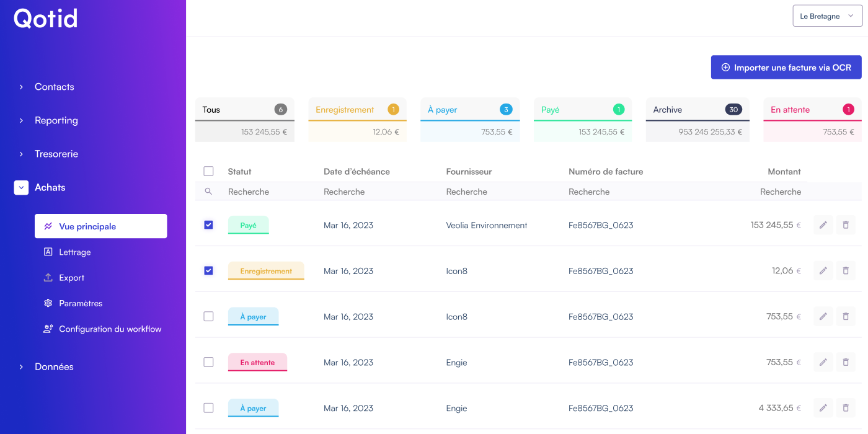The width and height of the screenshot is (868, 434).
Task: Collapse the Achats section chevron
Action: (x=20, y=187)
